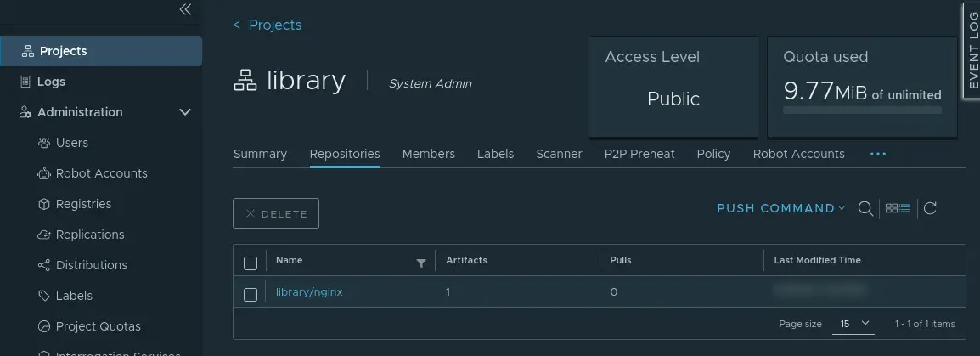This screenshot has width=980, height=356.
Task: Click the Replications cloud icon
Action: click(x=44, y=235)
